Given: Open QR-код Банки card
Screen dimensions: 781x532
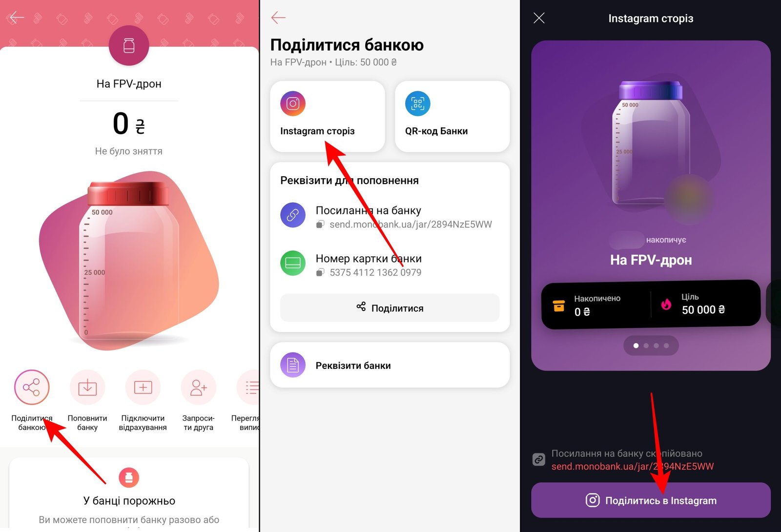Looking at the screenshot, I should [x=452, y=116].
